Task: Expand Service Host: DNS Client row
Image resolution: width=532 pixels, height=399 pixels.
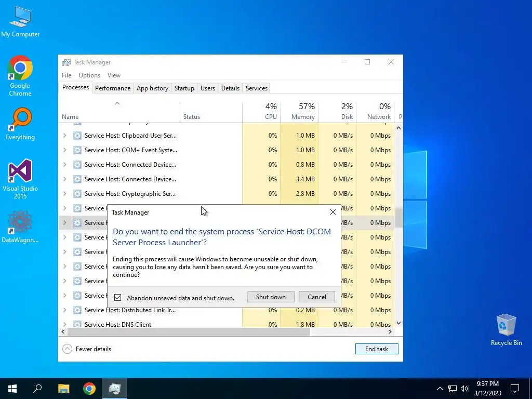Action: tap(64, 324)
